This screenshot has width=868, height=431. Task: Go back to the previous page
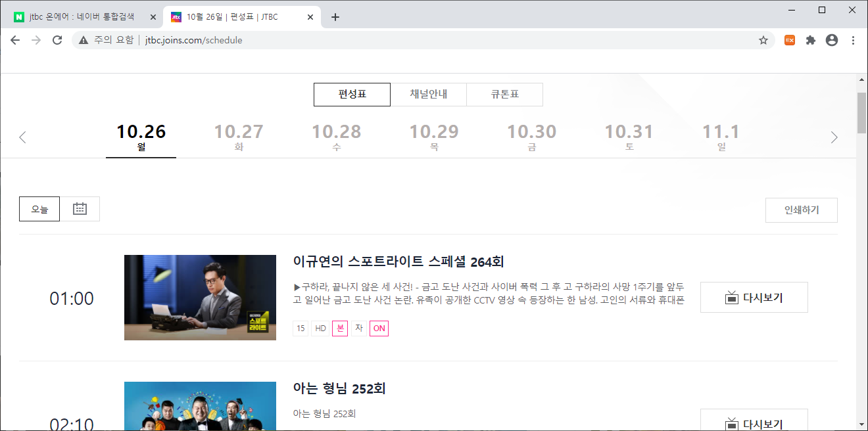coord(15,40)
